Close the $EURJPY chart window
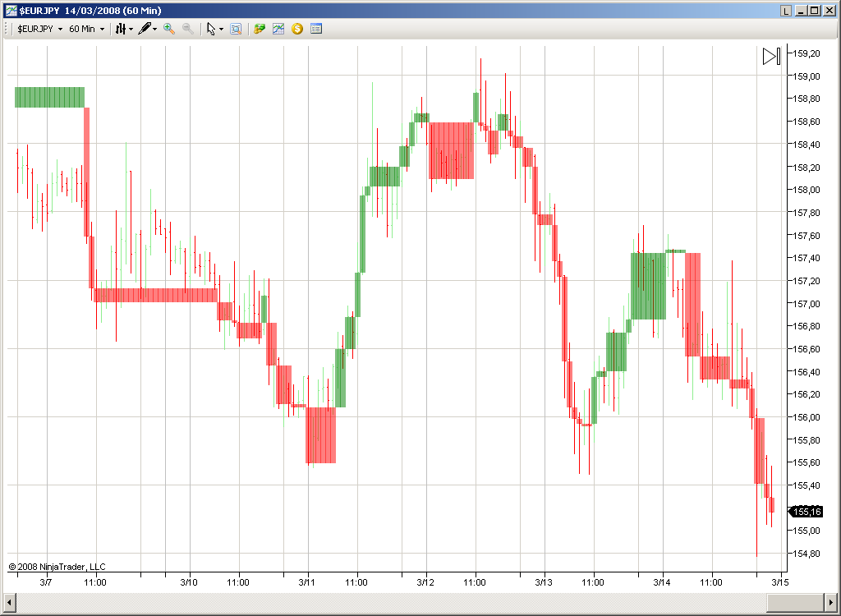Viewport: 841px width, 616px height. point(828,11)
